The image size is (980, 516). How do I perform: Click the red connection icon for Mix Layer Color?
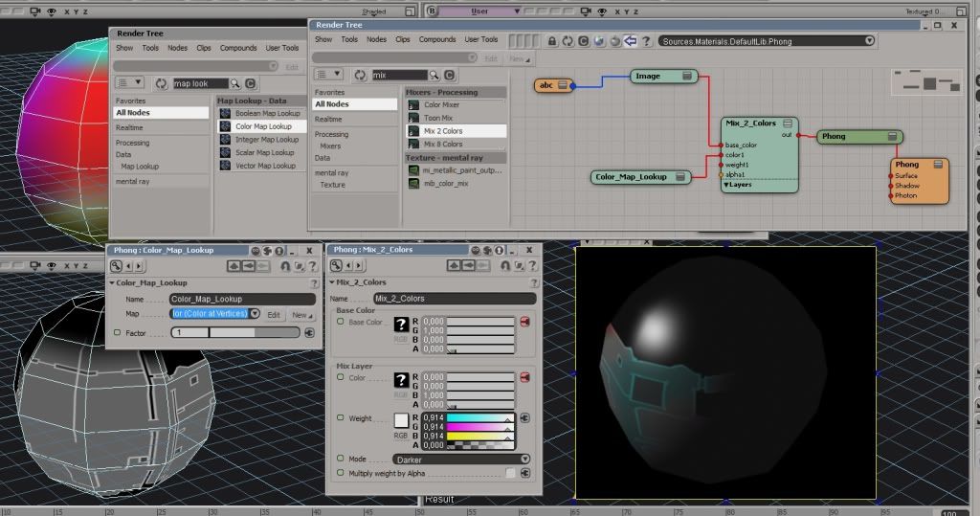[524, 377]
